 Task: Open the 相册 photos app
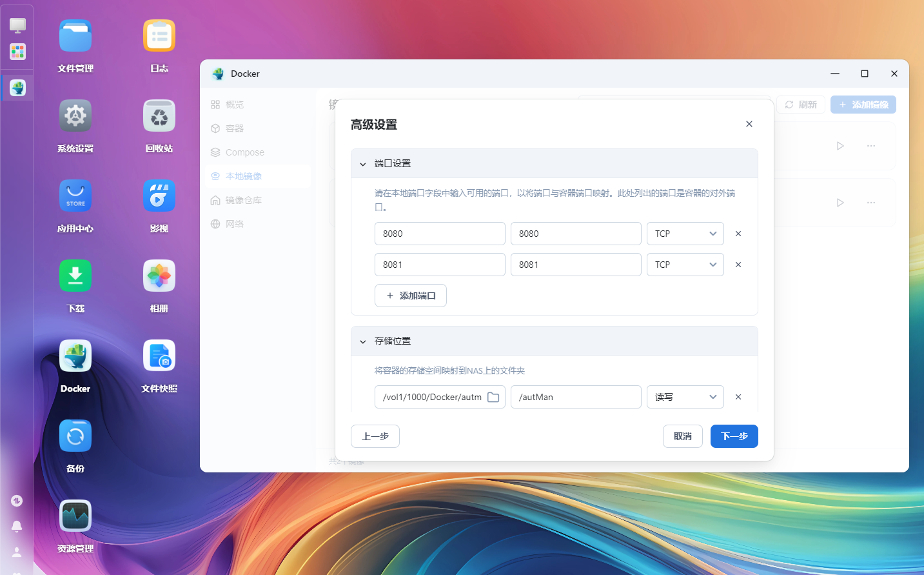tap(159, 276)
